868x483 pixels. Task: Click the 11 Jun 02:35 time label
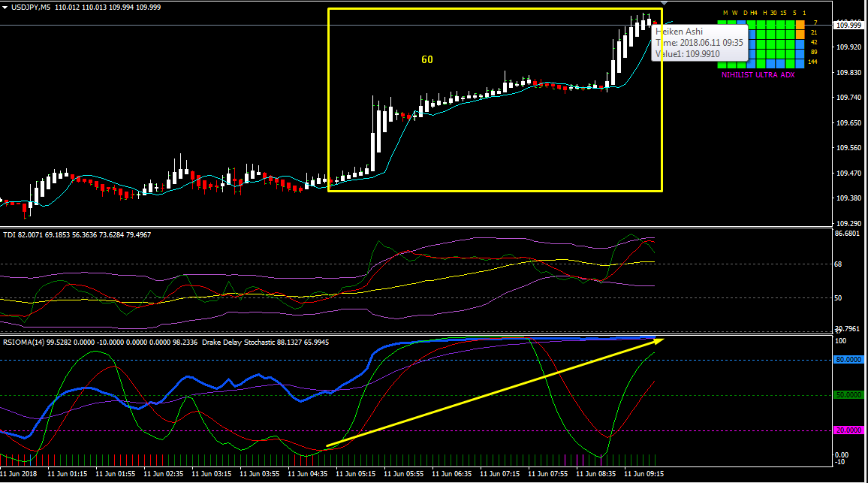pos(163,473)
